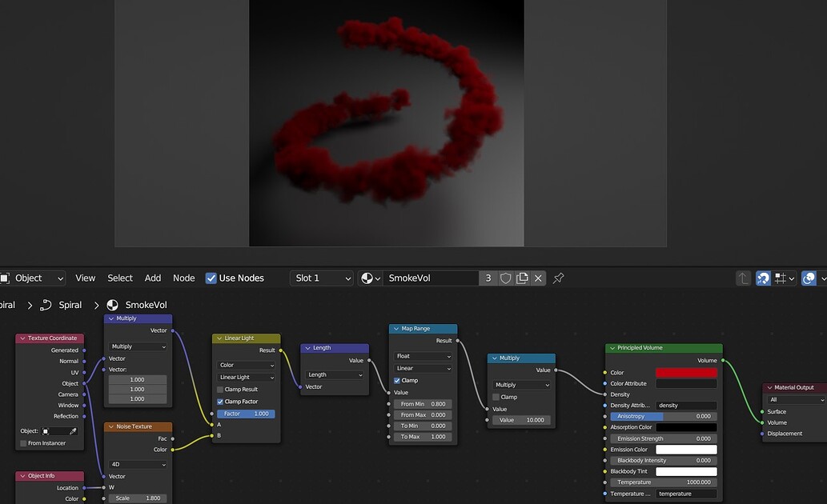
Task: Click the Result output socket of Linear Light
Action: 280,350
